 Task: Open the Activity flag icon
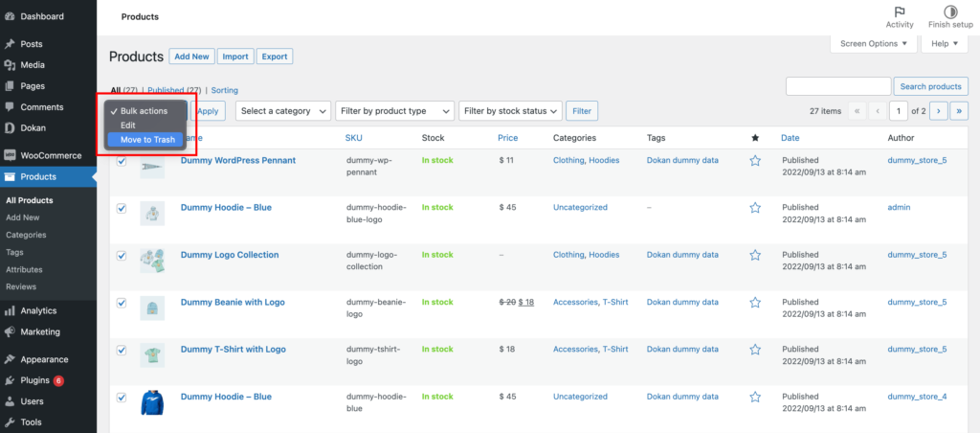click(900, 11)
